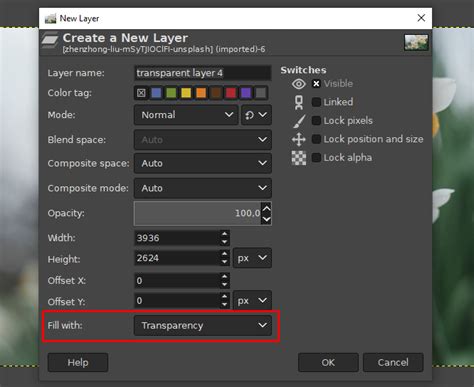Increase Offset Y with up stepper
474x387 pixels.
(x=225, y=297)
